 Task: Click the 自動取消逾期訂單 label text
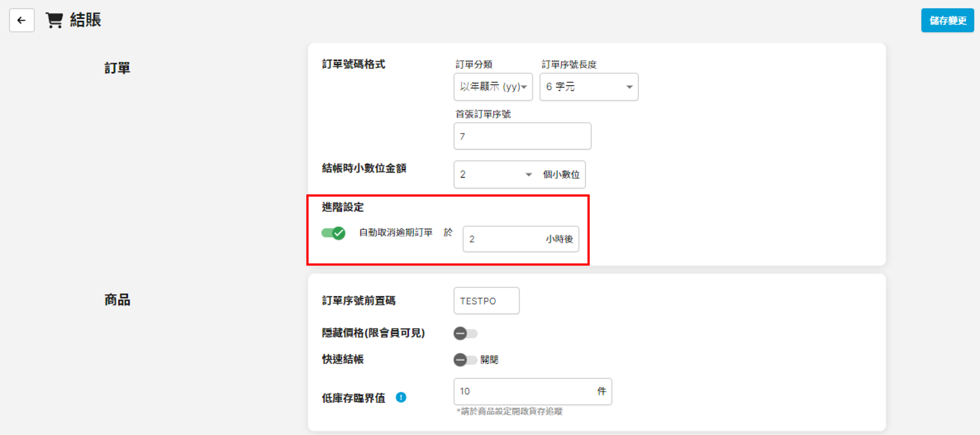coord(396,232)
